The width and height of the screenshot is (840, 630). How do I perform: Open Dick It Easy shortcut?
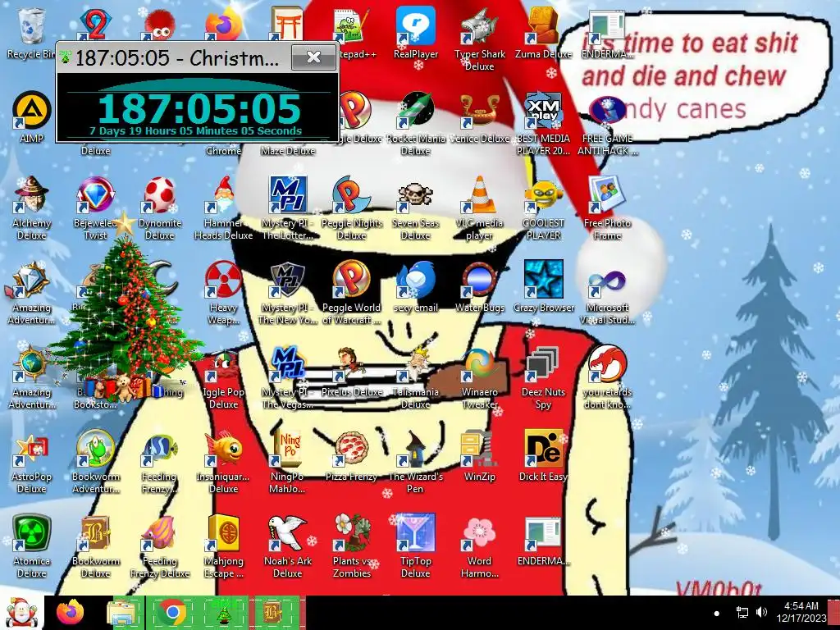543,456
